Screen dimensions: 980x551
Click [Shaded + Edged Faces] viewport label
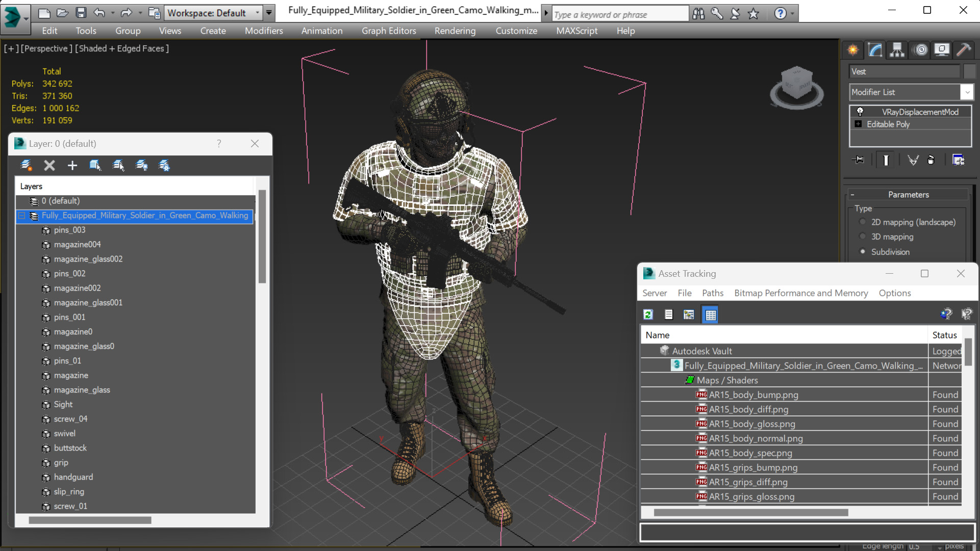tap(122, 48)
